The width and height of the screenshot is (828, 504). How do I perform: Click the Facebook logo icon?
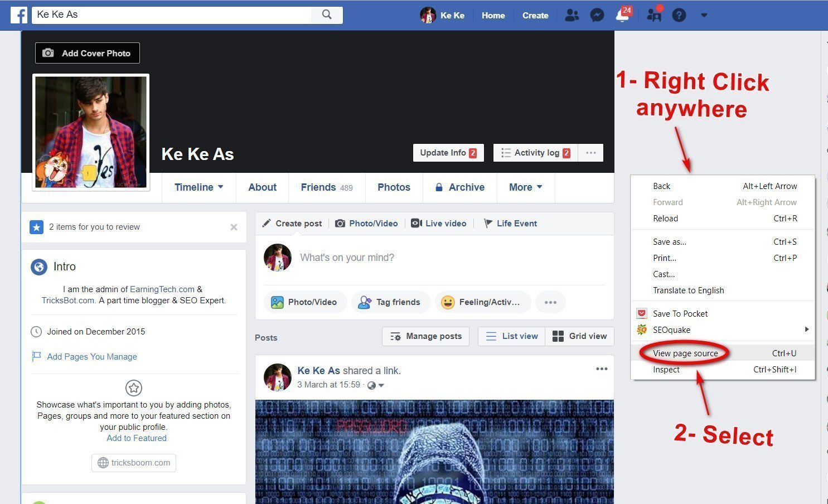point(19,15)
